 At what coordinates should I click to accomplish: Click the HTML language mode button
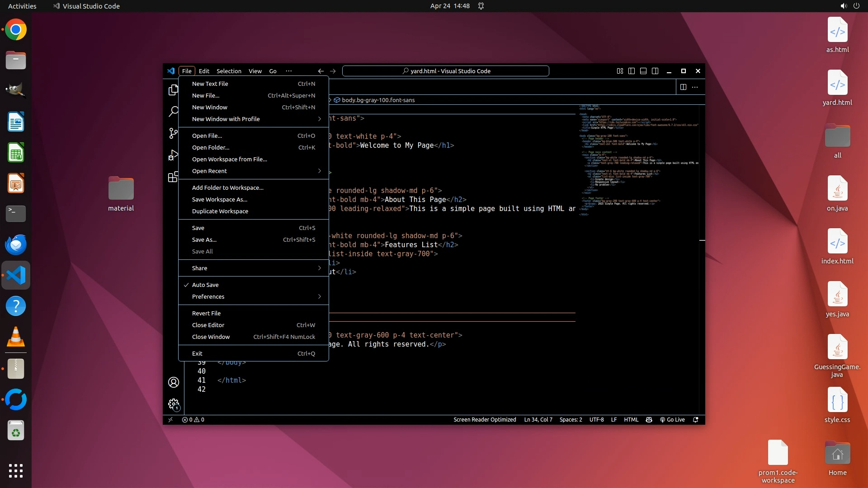click(631, 420)
